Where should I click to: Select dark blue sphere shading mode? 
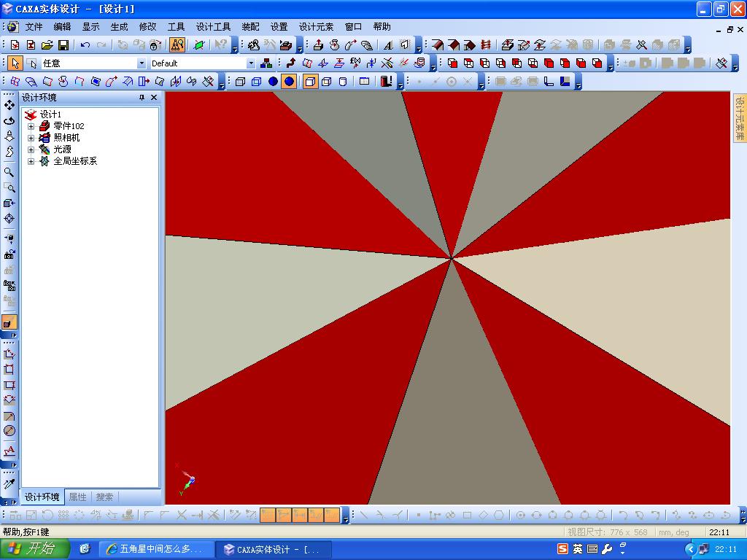pyautogui.click(x=273, y=82)
